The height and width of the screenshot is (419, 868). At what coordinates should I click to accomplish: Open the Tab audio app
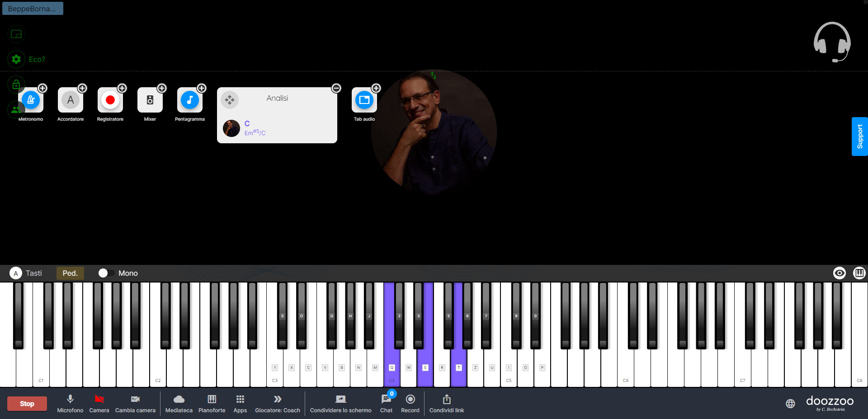pos(364,100)
